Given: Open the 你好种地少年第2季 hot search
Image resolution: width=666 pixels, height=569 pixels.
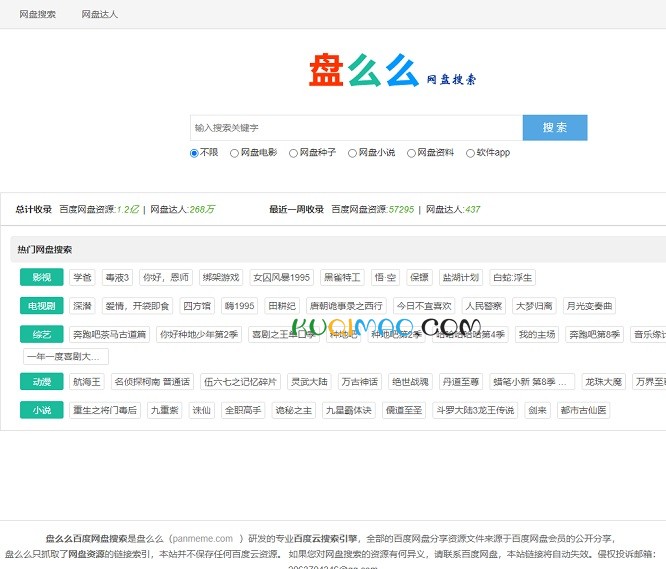Looking at the screenshot, I should click(x=199, y=334).
